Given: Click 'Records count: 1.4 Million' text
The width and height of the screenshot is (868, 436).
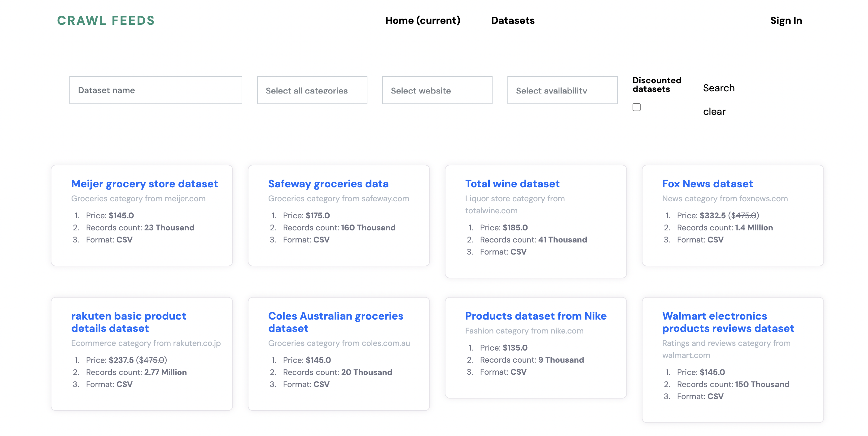Looking at the screenshot, I should pos(725,227).
